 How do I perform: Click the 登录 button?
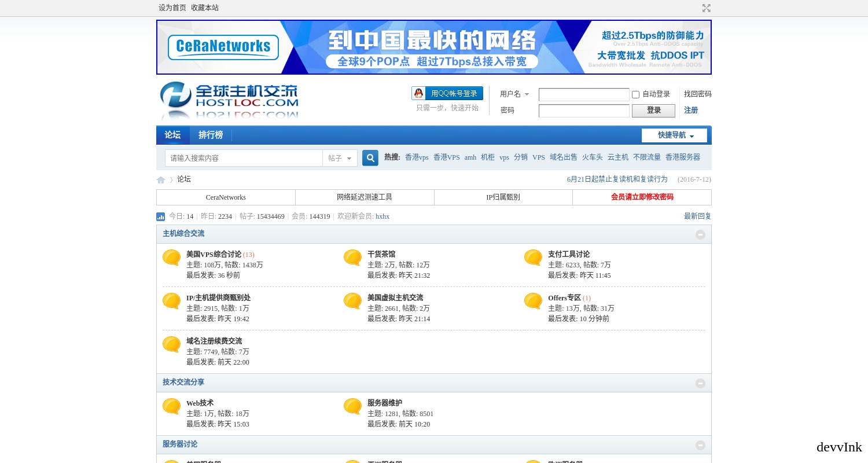[x=653, y=111]
